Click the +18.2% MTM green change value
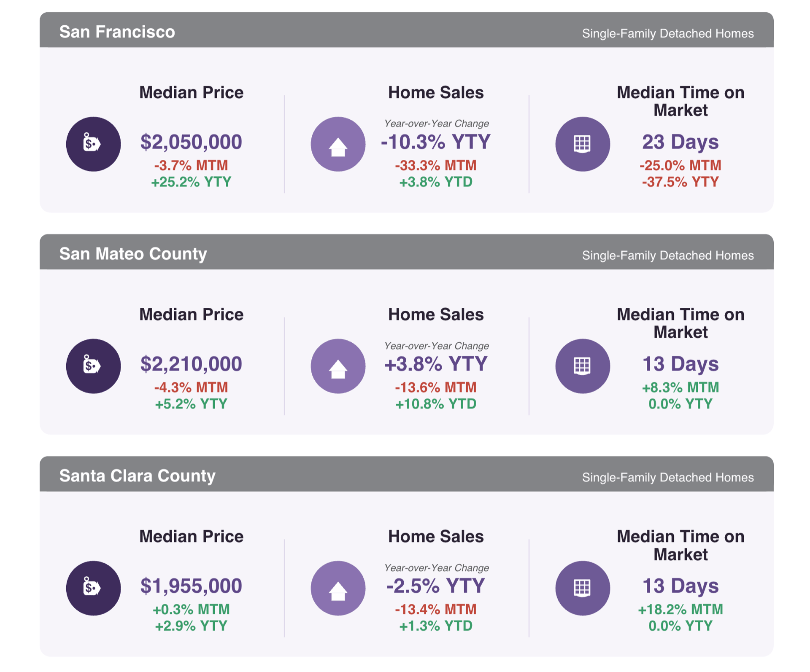The width and height of the screenshot is (810, 672). (x=680, y=609)
